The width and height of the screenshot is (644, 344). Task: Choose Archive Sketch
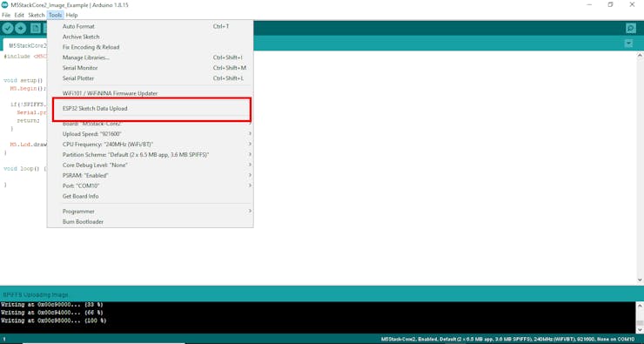pos(151,37)
